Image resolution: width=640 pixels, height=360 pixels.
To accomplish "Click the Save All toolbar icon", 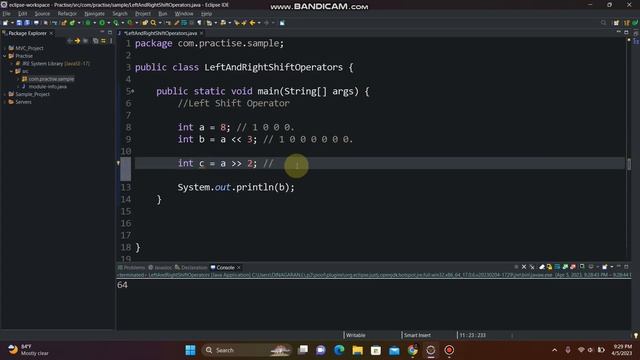I will click(x=27, y=23).
